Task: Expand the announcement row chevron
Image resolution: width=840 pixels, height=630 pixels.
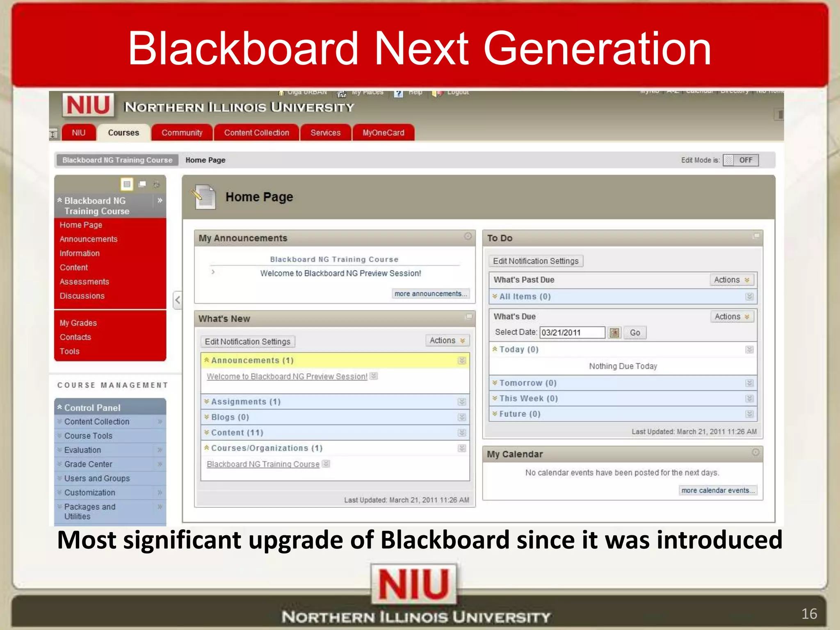Action: coord(213,272)
